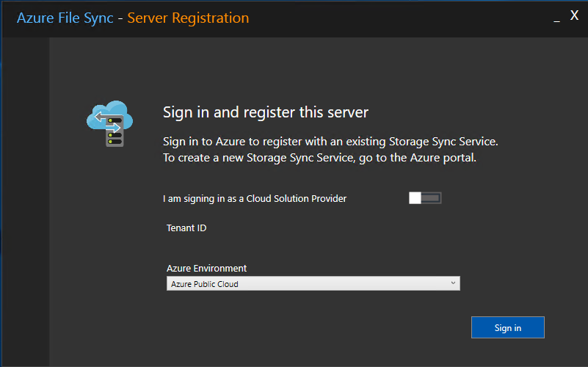Click the dark left sidebar panel

pos(26,202)
